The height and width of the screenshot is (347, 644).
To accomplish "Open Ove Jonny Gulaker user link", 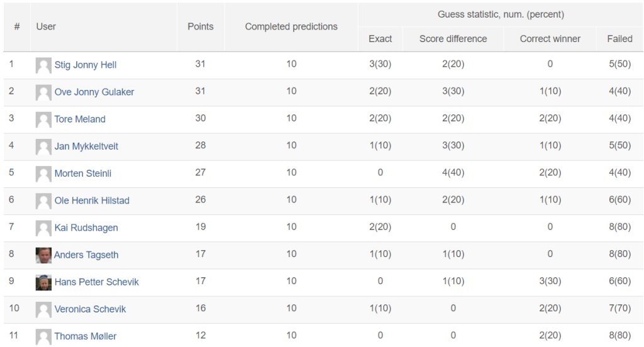I will pyautogui.click(x=94, y=92).
